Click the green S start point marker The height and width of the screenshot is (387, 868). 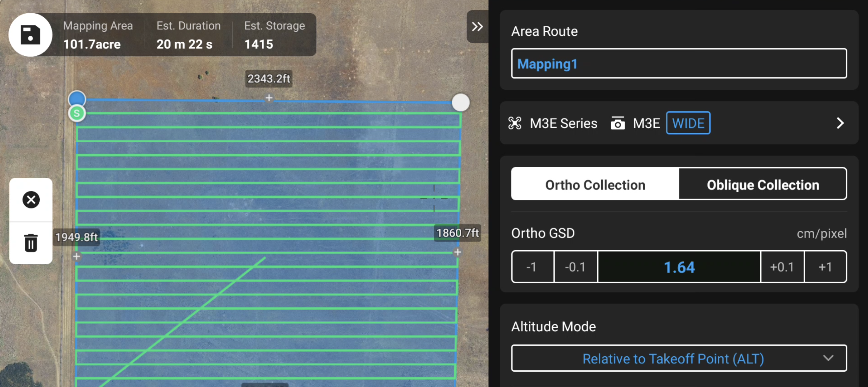click(x=77, y=113)
